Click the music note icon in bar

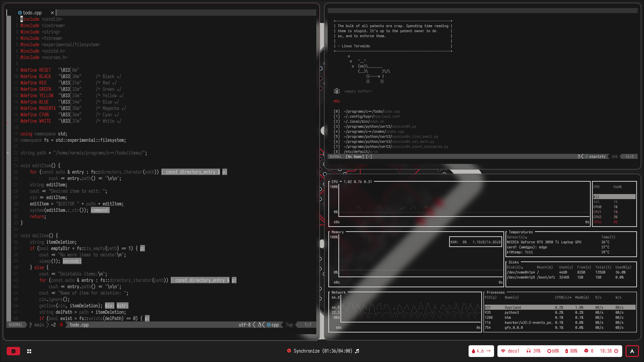click(357, 351)
